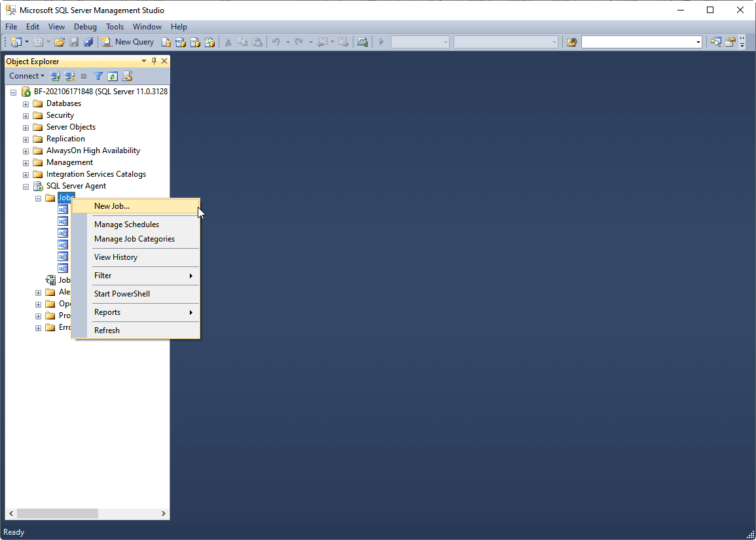
Task: Open the toolbar overflow options
Action: pyautogui.click(x=742, y=42)
